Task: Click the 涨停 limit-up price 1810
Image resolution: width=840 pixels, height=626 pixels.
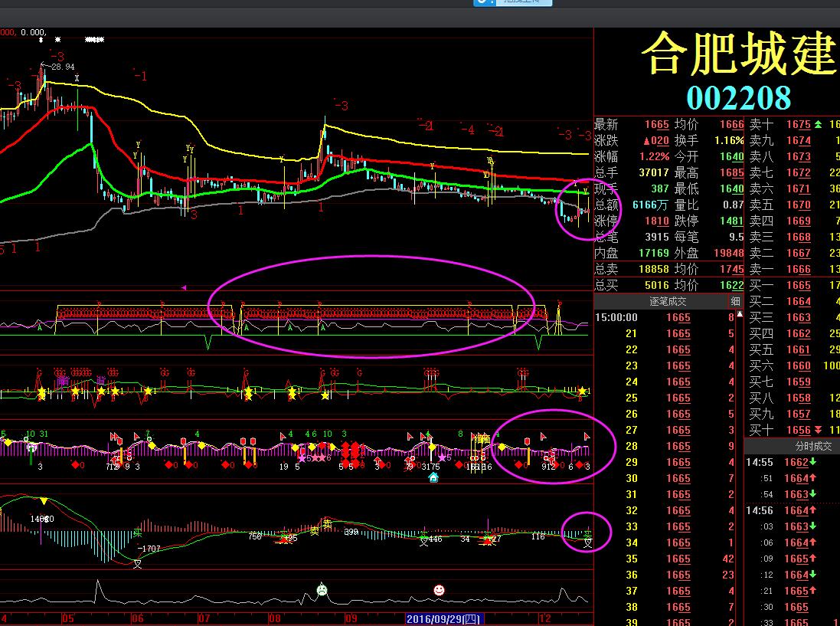Action: point(656,221)
